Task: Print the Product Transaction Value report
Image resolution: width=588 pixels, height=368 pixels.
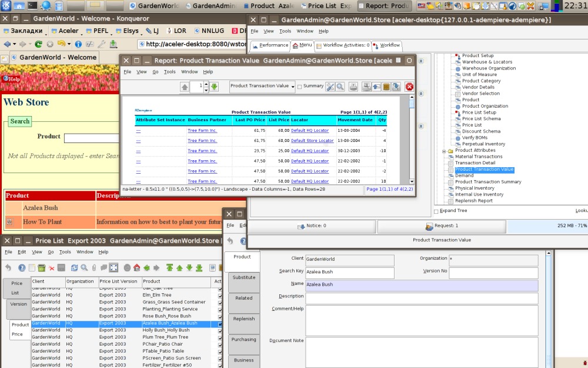Action: point(353,87)
